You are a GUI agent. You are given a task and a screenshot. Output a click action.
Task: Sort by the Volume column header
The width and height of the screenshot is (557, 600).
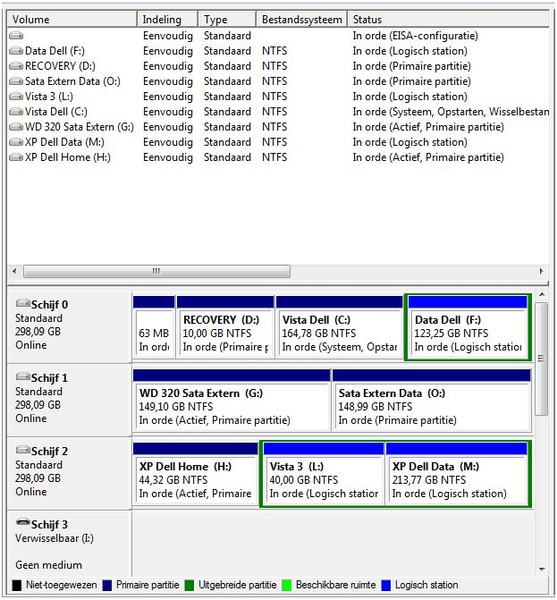[x=72, y=19]
